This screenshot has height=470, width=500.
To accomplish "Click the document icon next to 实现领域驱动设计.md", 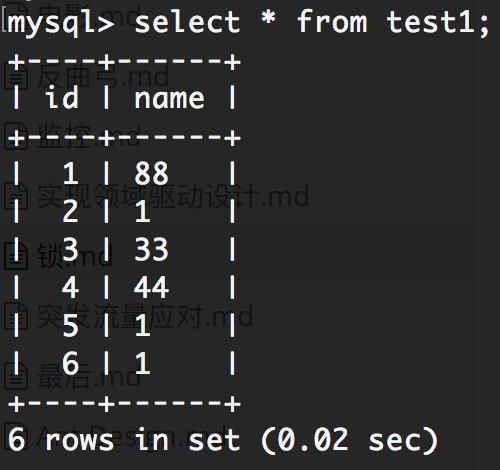I will [16, 197].
